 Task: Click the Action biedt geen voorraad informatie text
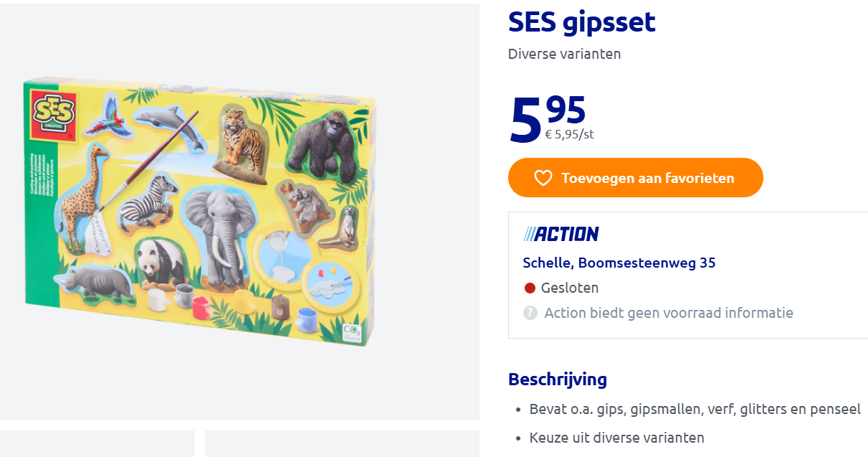pyautogui.click(x=667, y=313)
